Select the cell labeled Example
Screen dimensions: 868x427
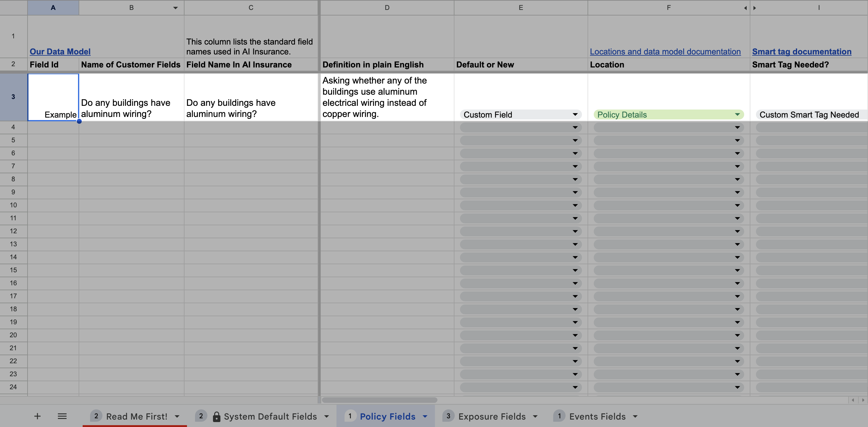53,98
